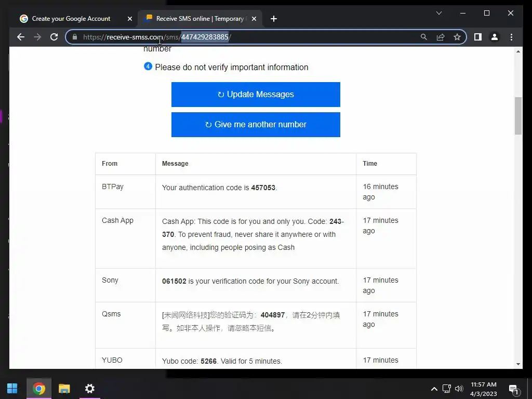The image size is (532, 399).
Task: Open Chrome's three-dot menu
Action: pyautogui.click(x=511, y=37)
